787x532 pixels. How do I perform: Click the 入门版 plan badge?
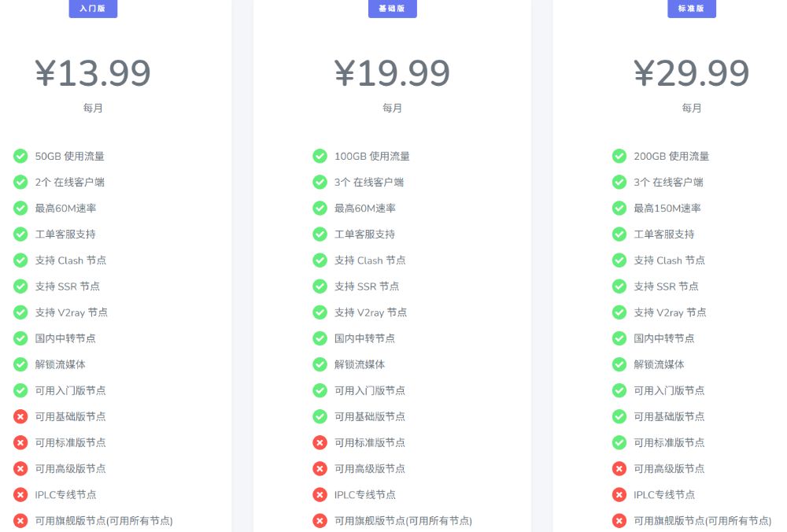(93, 9)
